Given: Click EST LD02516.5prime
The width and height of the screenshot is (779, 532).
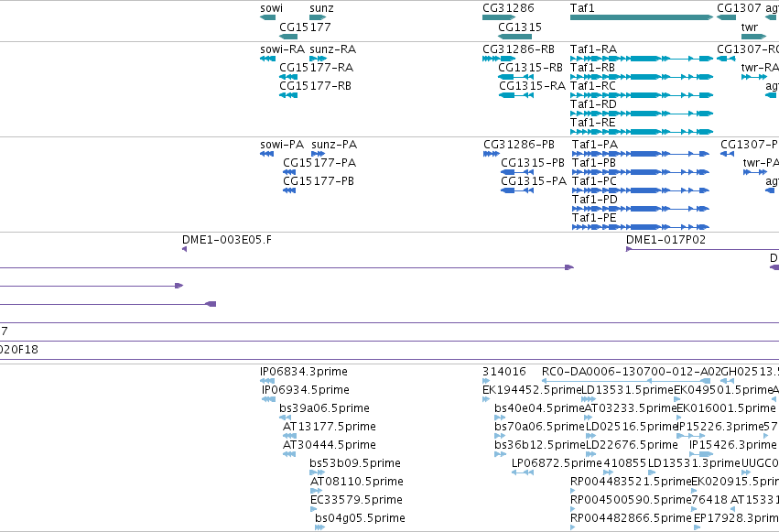Looking at the screenshot, I should pos(591,436).
